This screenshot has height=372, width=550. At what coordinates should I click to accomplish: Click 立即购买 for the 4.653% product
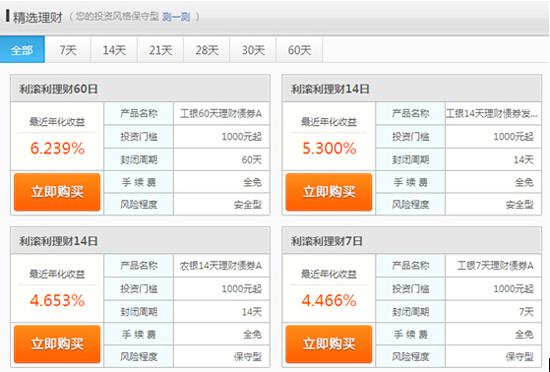tap(57, 344)
